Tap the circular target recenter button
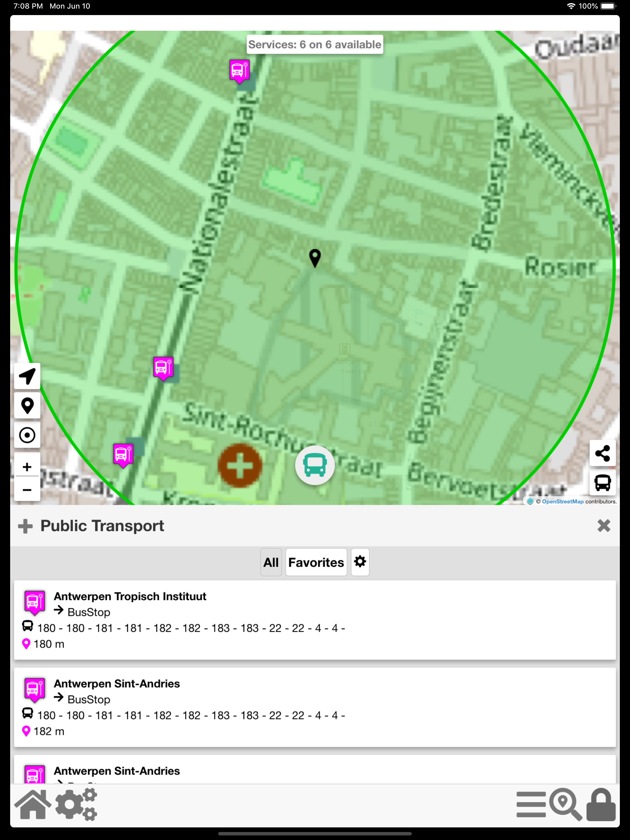Screen dimensions: 630x840 pos(27,435)
